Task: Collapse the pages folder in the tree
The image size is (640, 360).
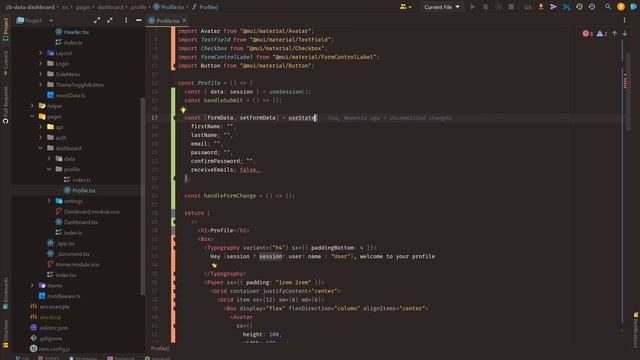Action: tap(32, 116)
